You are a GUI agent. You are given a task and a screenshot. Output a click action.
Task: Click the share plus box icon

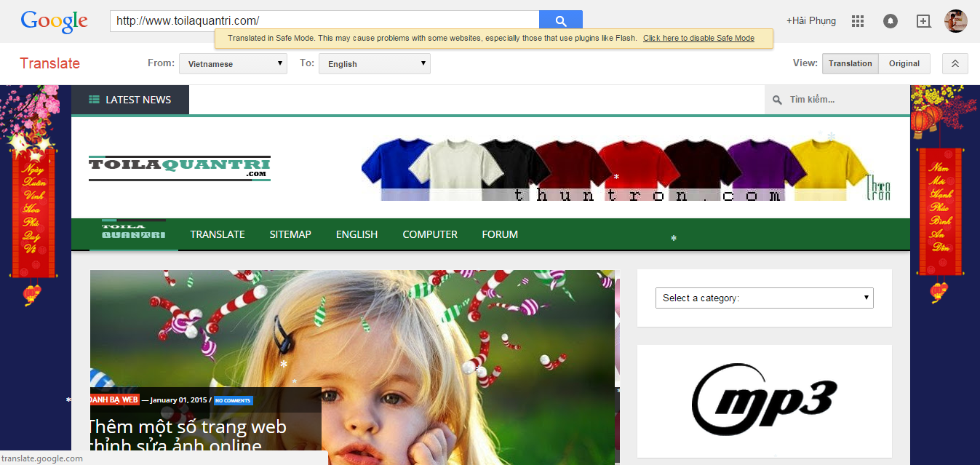coord(923,21)
